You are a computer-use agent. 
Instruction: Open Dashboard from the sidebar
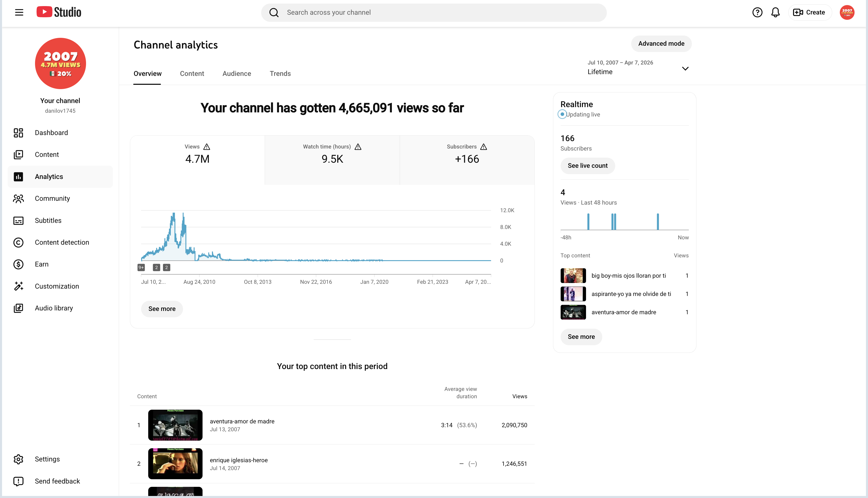pos(60,133)
